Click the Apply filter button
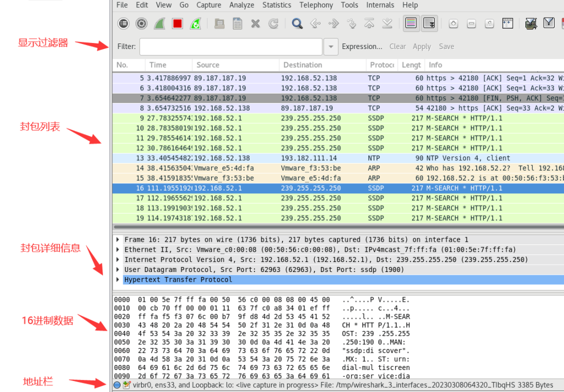The image size is (564, 392). click(x=421, y=46)
